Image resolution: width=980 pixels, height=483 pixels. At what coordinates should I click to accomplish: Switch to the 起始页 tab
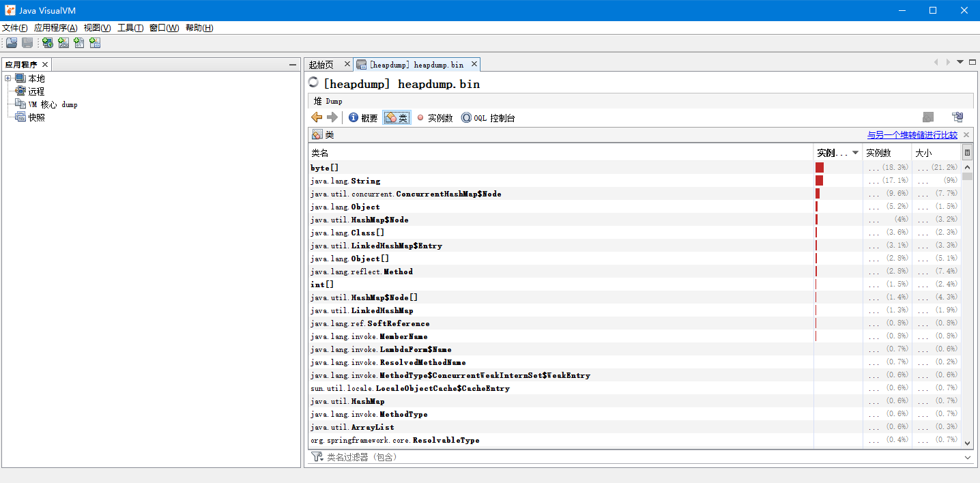point(321,65)
